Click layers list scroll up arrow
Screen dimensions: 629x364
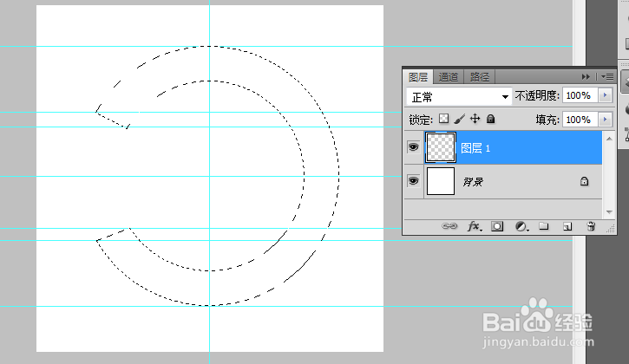click(x=609, y=139)
